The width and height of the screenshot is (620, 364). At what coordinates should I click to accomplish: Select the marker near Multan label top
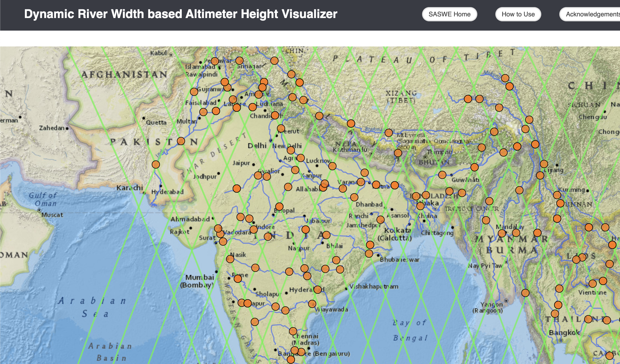203,112
